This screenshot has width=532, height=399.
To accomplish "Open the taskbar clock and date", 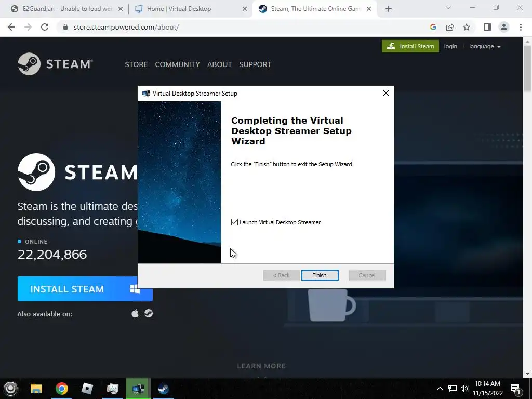I will (x=487, y=389).
